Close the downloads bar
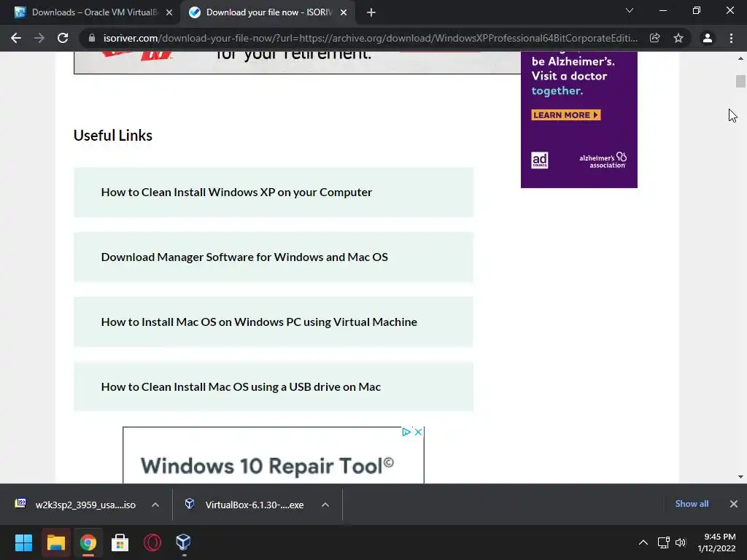Screen dimensions: 747x560 734,504
